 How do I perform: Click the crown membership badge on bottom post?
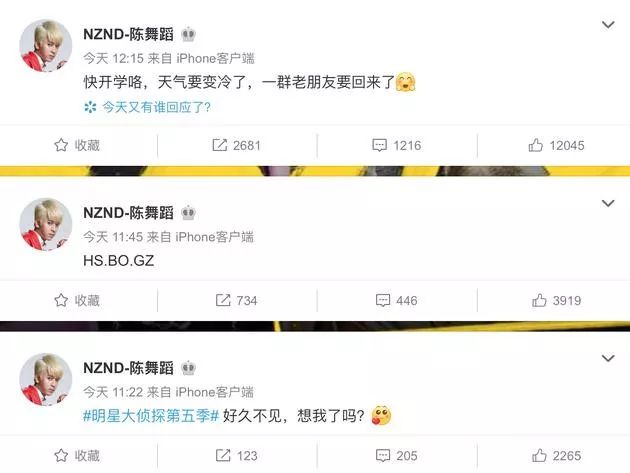tap(188, 368)
